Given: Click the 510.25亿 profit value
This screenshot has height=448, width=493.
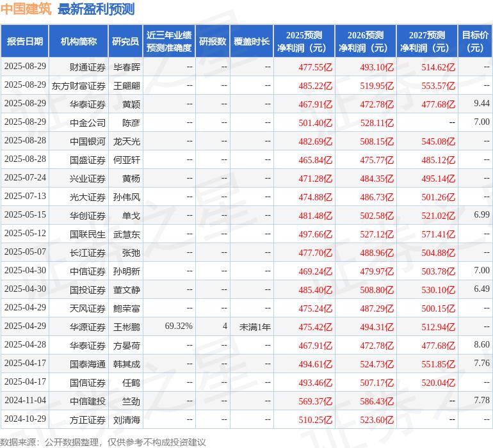Looking at the screenshot, I should pos(316,419).
